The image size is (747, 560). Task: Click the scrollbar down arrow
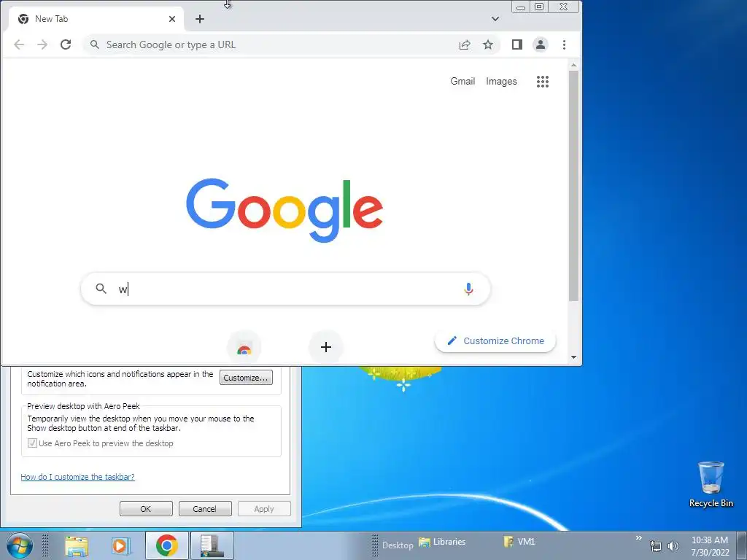point(573,357)
